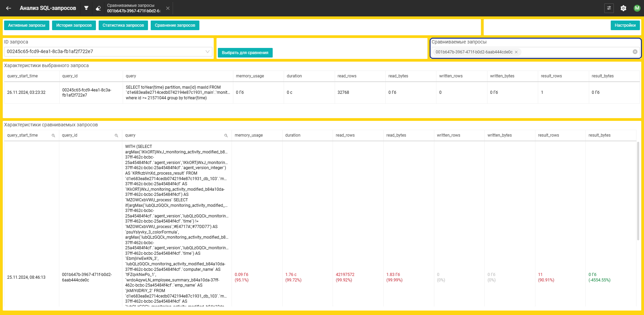Clear all compared queries with the circle x icon
Screen dimensions: 644x315
click(x=635, y=52)
